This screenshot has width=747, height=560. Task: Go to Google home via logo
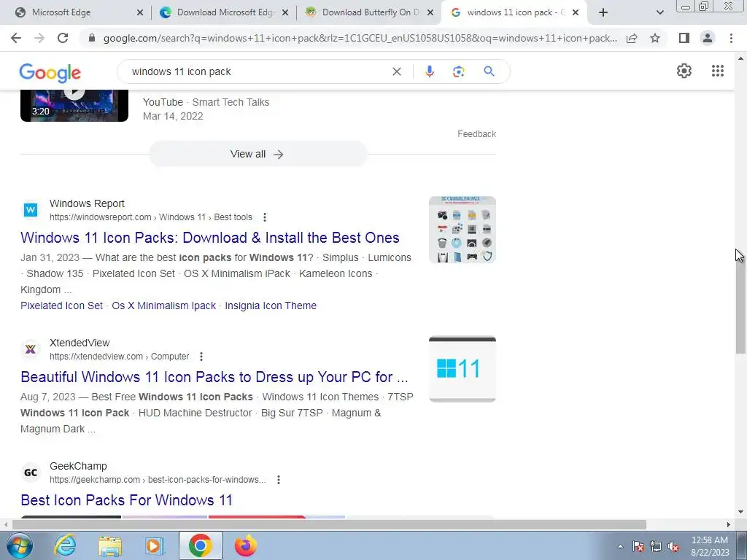[50, 73]
